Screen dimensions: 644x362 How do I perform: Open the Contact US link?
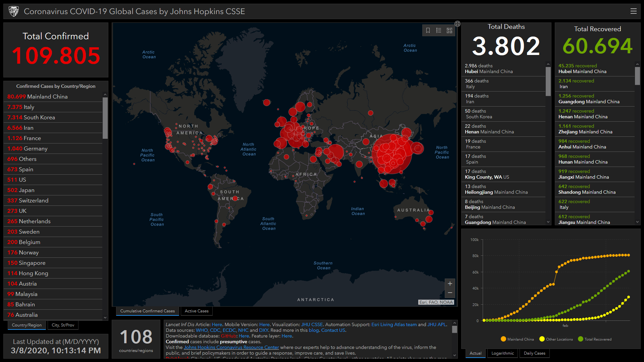pyautogui.click(x=333, y=330)
